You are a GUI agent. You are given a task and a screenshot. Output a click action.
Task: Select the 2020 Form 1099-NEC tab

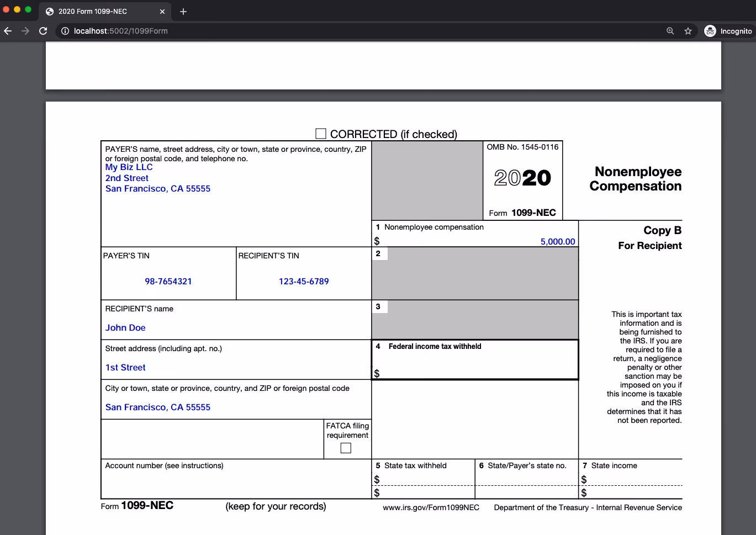pyautogui.click(x=105, y=11)
